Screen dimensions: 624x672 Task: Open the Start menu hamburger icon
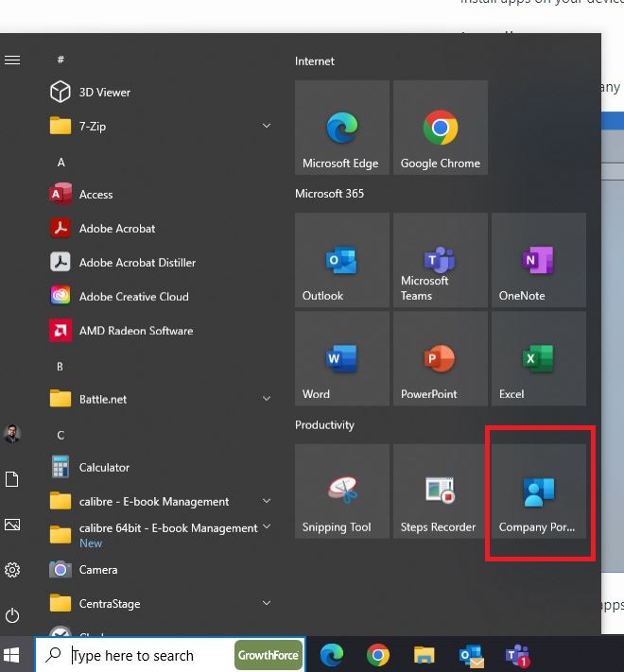[x=12, y=60]
